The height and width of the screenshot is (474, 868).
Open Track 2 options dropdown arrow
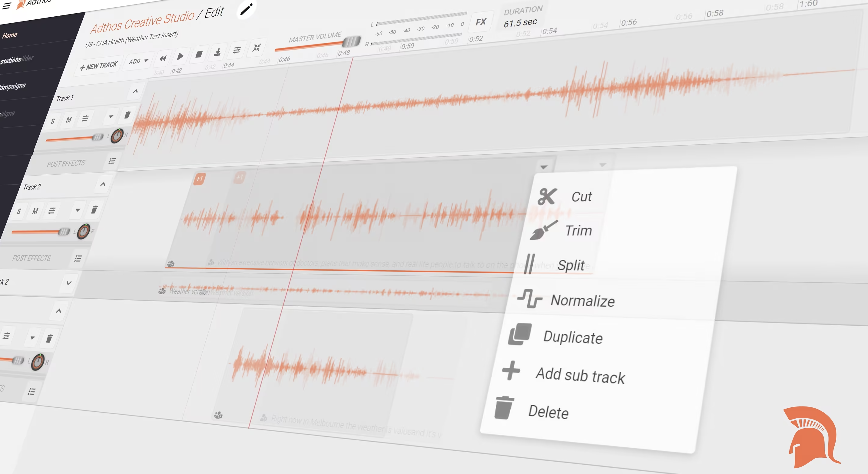[x=78, y=210]
